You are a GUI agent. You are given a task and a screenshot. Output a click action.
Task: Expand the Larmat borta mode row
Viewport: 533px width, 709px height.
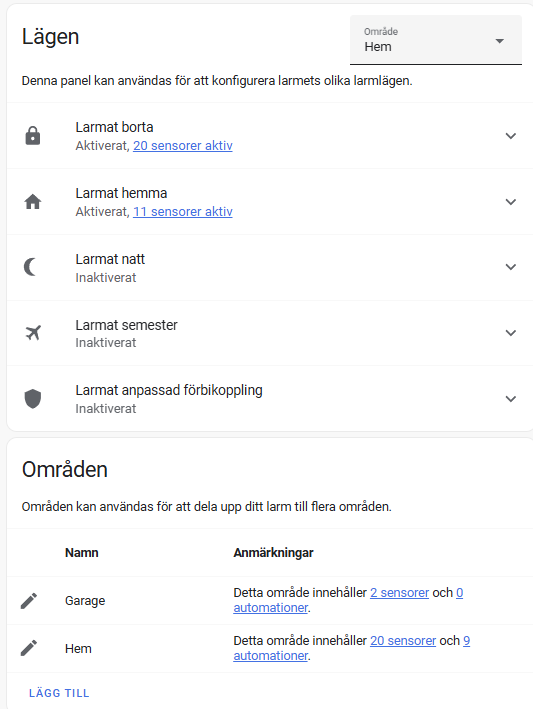click(x=270, y=136)
